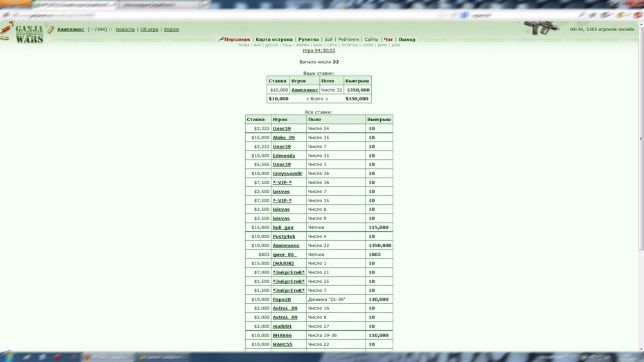Click the $350,000 total in Ваши ставки
The width and height of the screenshot is (644, 362).
357,99
